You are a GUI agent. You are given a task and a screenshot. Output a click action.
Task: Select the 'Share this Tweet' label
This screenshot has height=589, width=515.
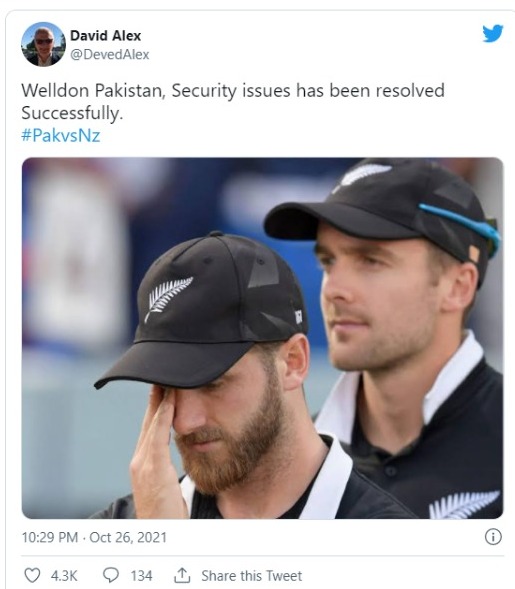[251, 575]
